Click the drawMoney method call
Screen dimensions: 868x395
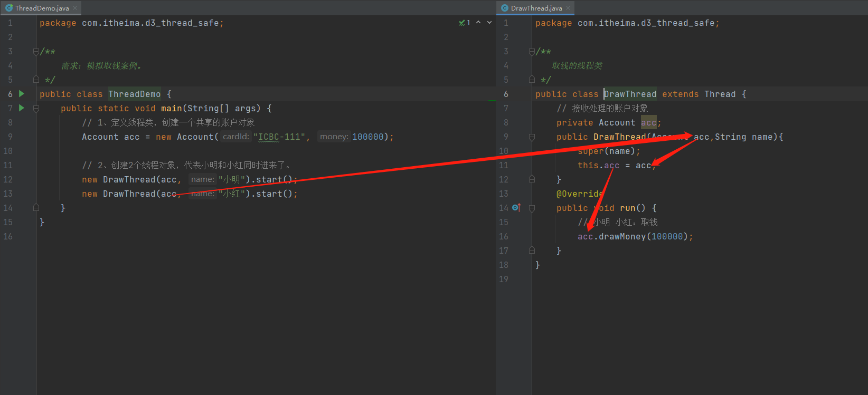tap(622, 236)
